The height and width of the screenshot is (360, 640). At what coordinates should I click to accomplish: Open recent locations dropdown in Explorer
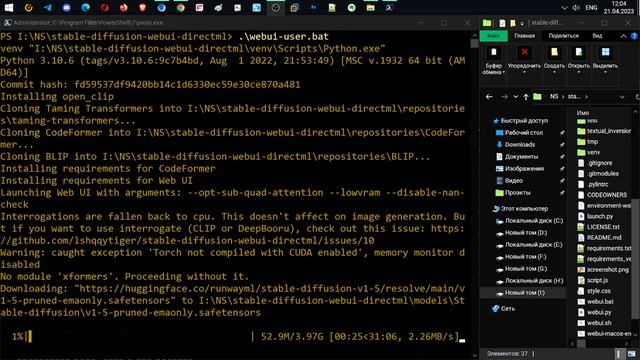click(x=516, y=97)
